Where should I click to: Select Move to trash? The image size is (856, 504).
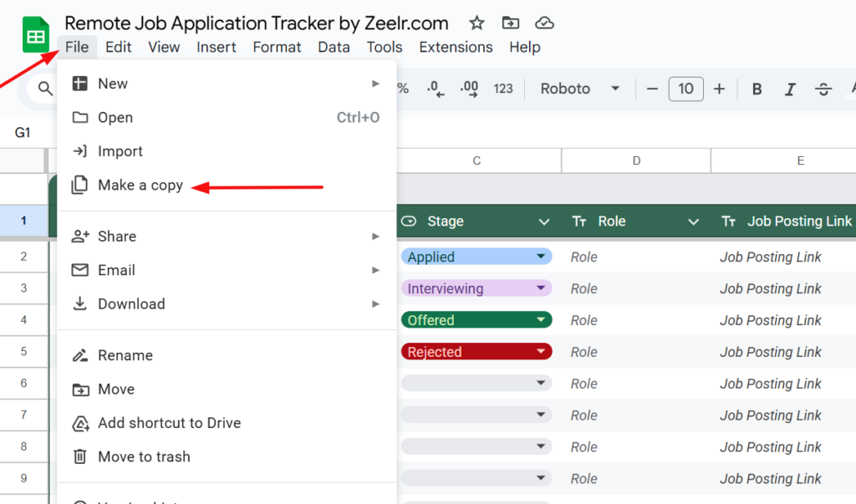[227, 457]
